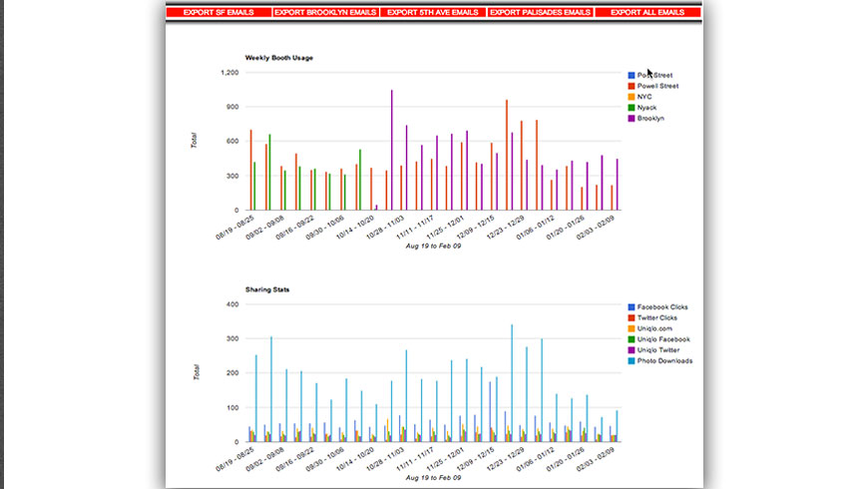Click the Weekly Booth Usage chart title
The width and height of the screenshot is (868, 489).
pyautogui.click(x=279, y=58)
